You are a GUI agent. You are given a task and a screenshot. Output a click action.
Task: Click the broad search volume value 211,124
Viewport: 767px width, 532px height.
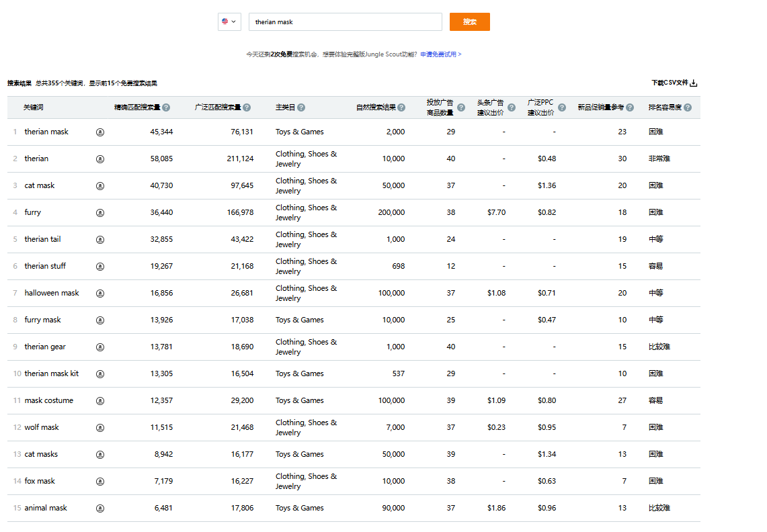click(240, 159)
